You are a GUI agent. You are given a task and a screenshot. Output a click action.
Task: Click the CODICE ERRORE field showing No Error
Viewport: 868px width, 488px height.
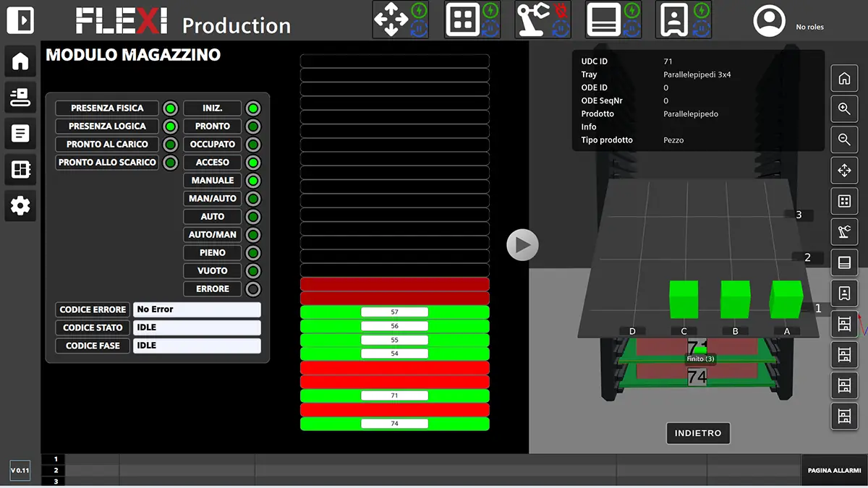click(x=196, y=309)
